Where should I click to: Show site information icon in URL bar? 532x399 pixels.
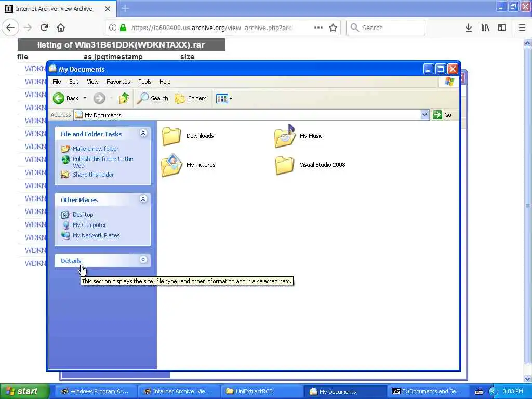coord(112,28)
